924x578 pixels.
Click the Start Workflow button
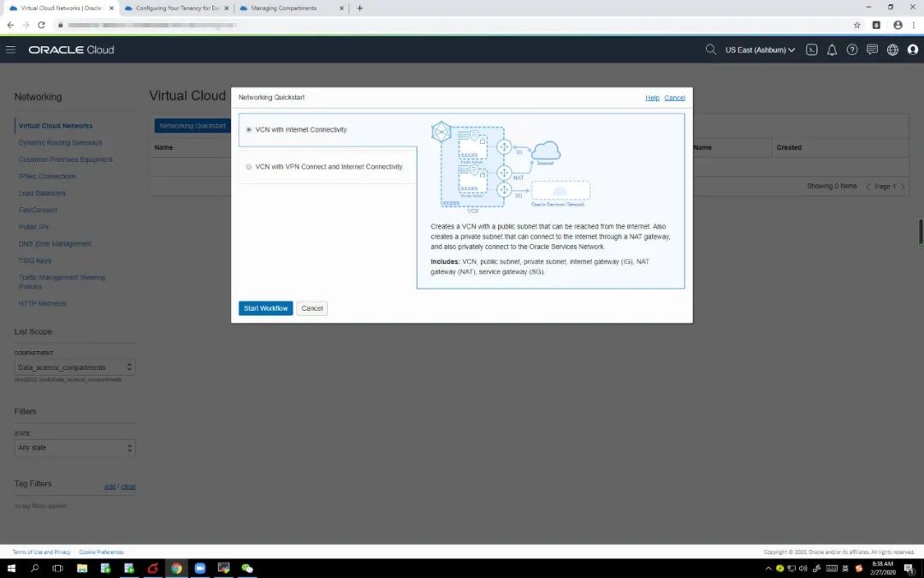point(265,308)
